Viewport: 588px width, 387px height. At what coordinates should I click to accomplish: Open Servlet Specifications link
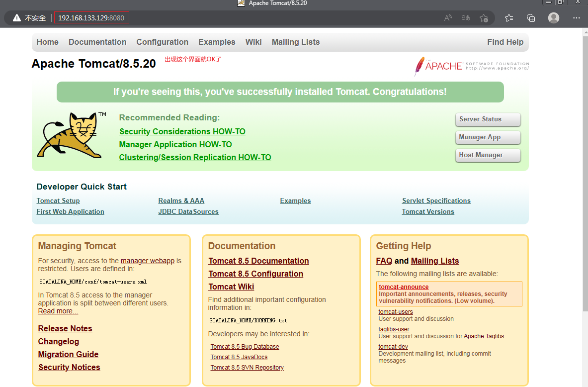tap(436, 201)
